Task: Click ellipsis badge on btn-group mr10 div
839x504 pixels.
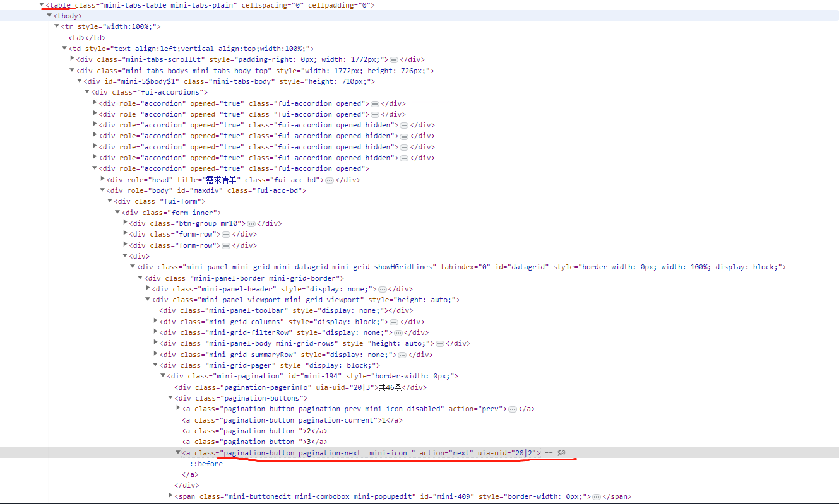Action: coord(251,223)
